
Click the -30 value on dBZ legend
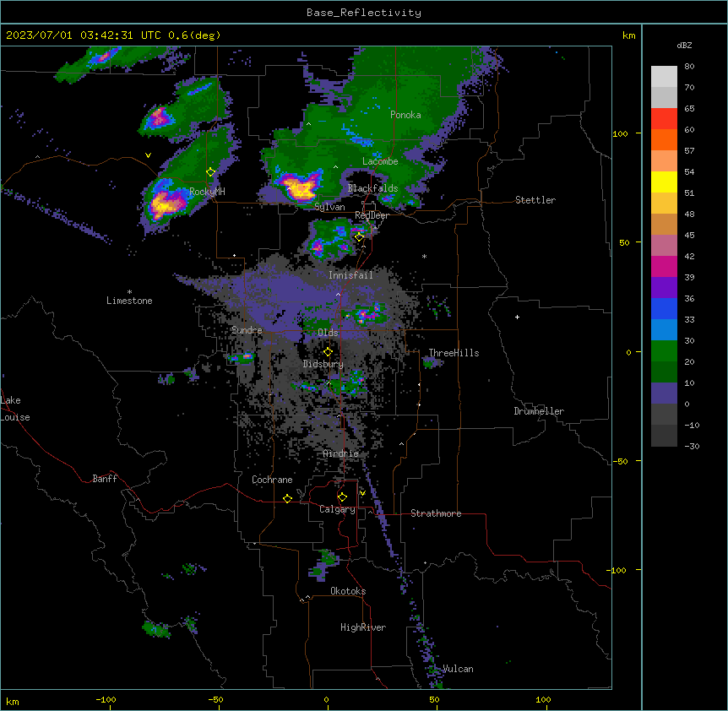692,446
